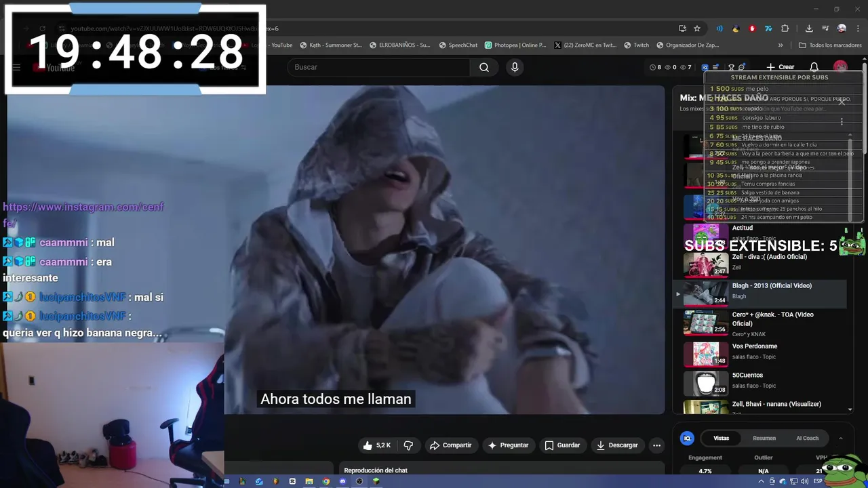Click the Reproducción del chat header
Viewport: 868px width, 488px height.
point(376,470)
